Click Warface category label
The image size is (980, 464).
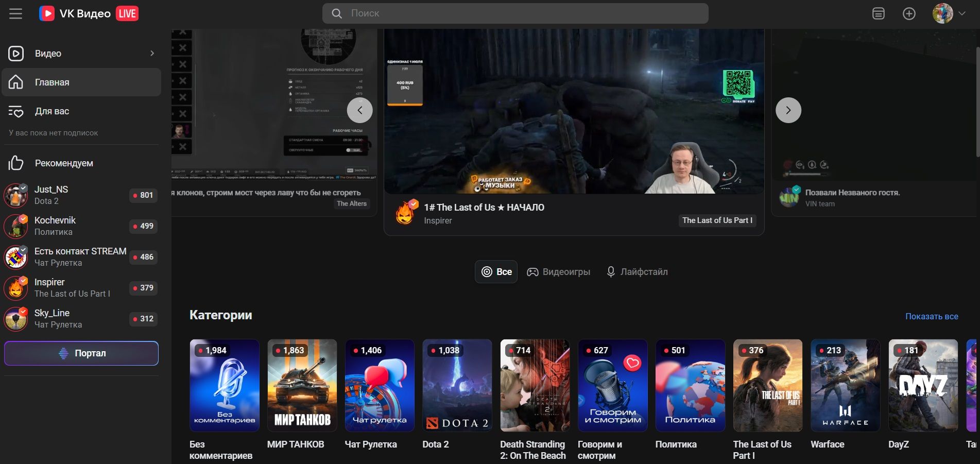[x=828, y=444]
